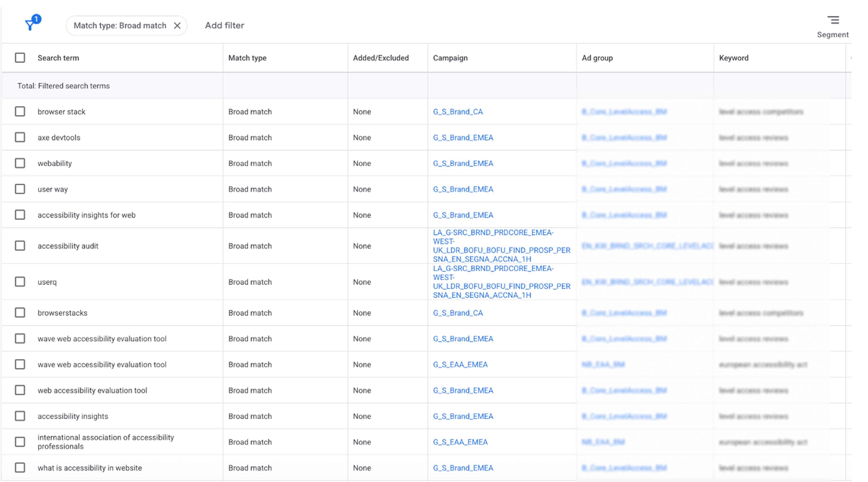Check the axe devtools row checkbox

pyautogui.click(x=20, y=137)
